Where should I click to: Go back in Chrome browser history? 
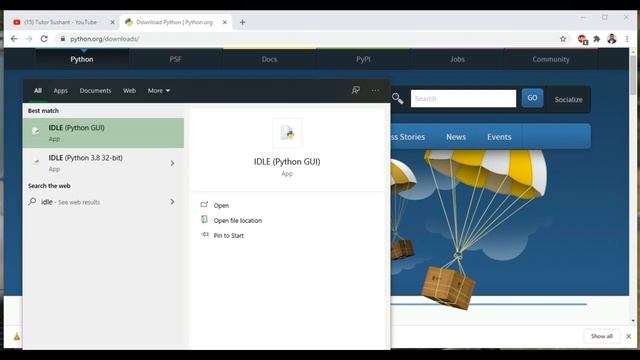pos(14,39)
